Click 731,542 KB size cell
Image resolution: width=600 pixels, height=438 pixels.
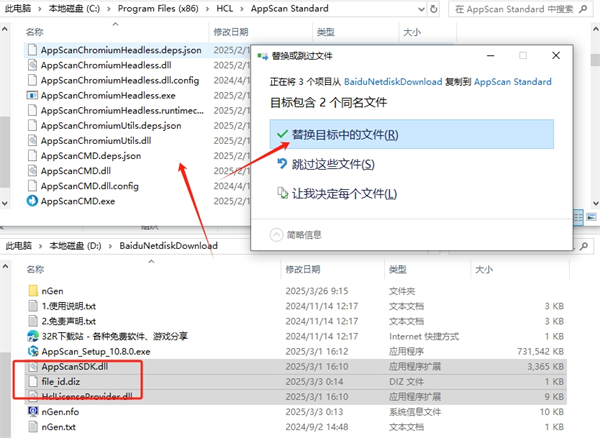[x=540, y=351]
